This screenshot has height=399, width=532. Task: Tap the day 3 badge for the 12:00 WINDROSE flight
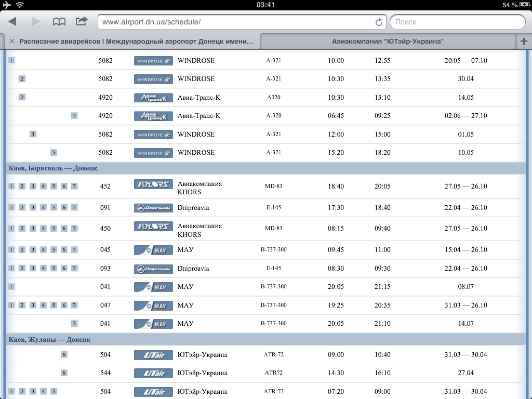pos(33,135)
